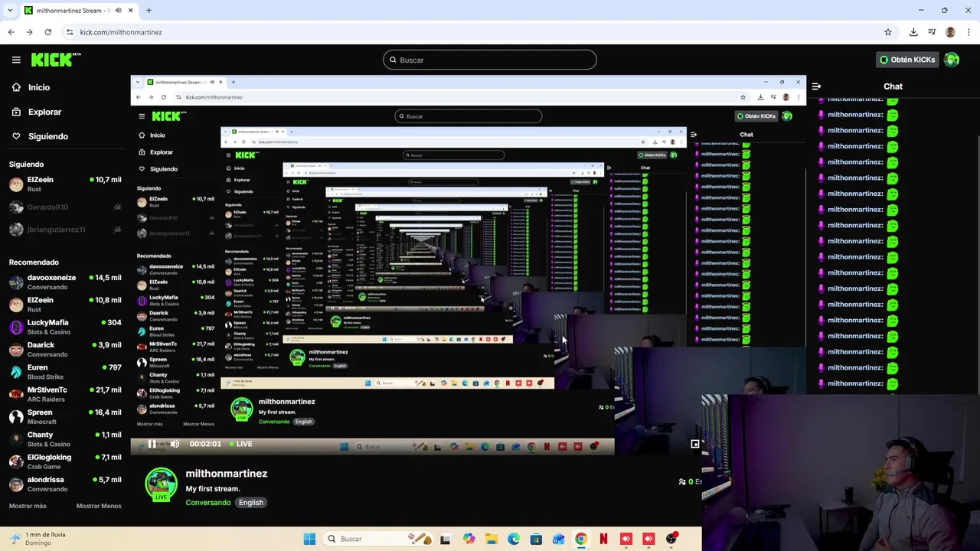Click Chrome forward arrow
Viewport: 980px width, 551px height.
[29, 32]
